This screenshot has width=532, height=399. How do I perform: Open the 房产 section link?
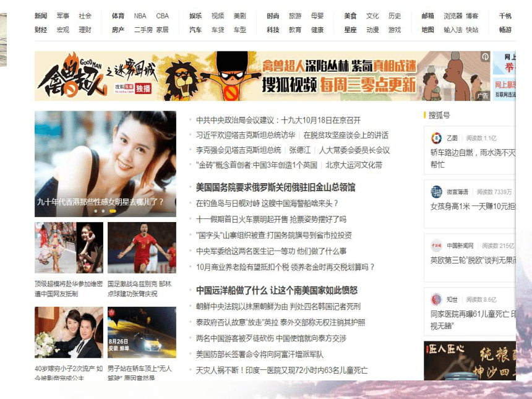click(x=118, y=30)
